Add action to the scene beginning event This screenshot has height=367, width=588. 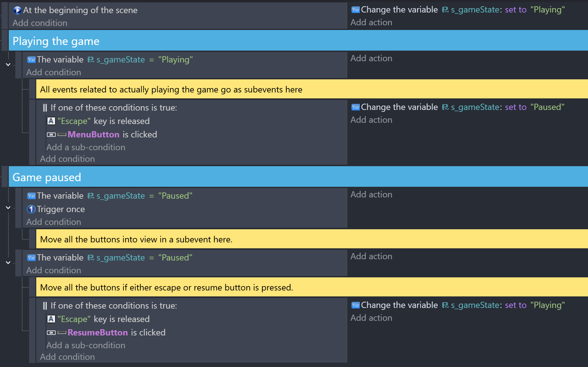pyautogui.click(x=371, y=22)
